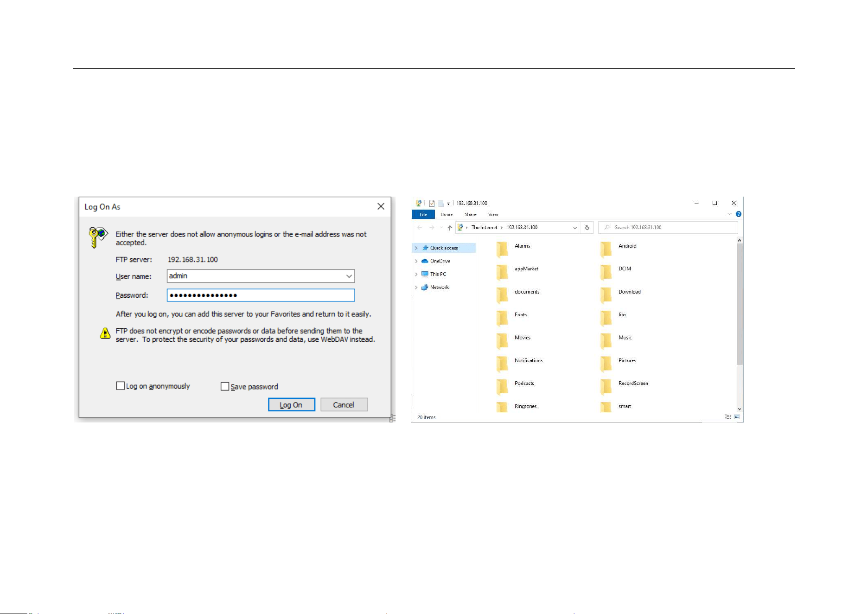Open the Pictures folder icon
The image size is (868, 614).
[606, 364]
